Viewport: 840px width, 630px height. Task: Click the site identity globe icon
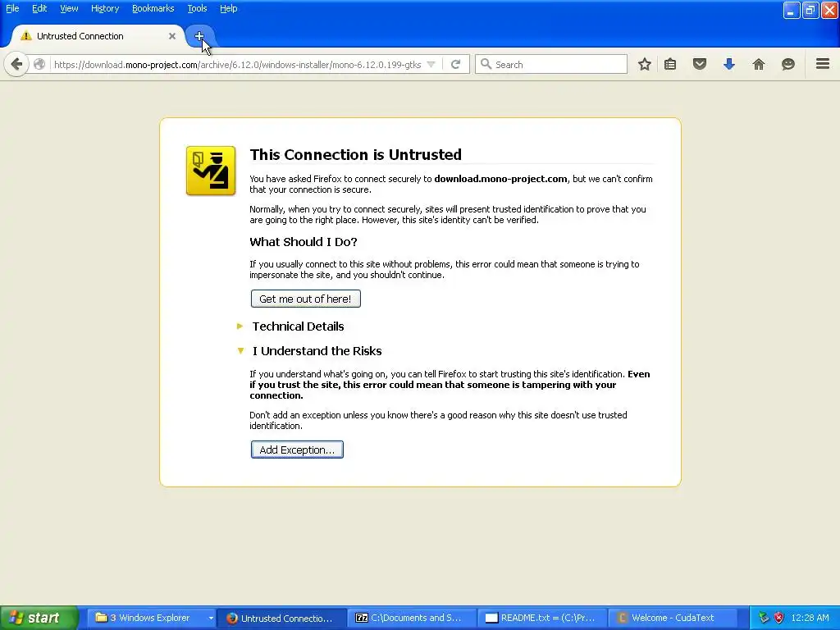pyautogui.click(x=39, y=64)
